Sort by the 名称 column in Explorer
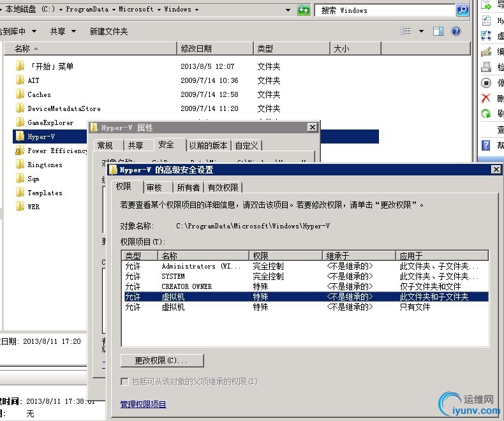 tap(91, 48)
